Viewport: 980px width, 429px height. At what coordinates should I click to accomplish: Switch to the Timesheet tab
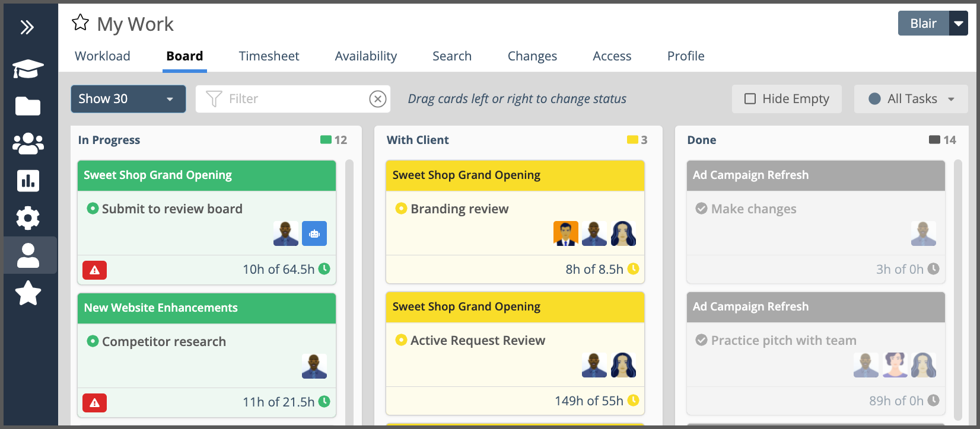pyautogui.click(x=269, y=56)
